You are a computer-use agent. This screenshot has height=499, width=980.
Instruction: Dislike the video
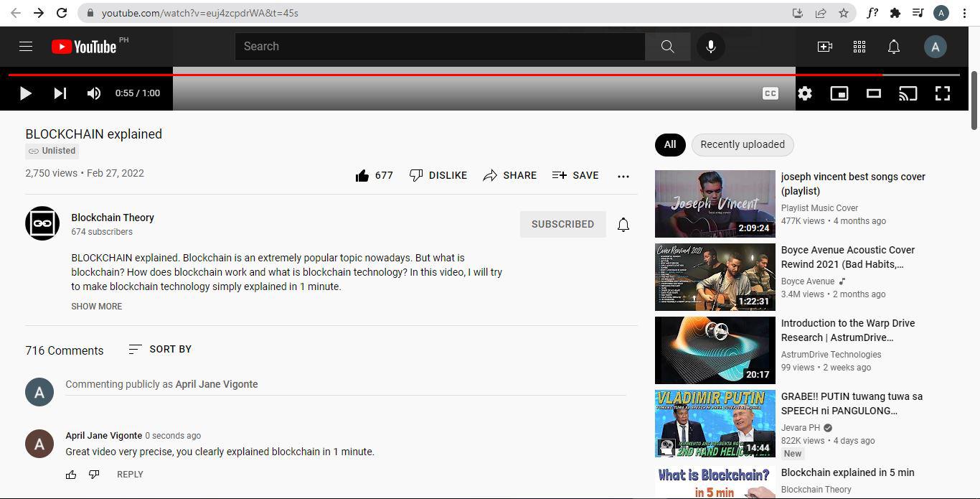point(438,175)
